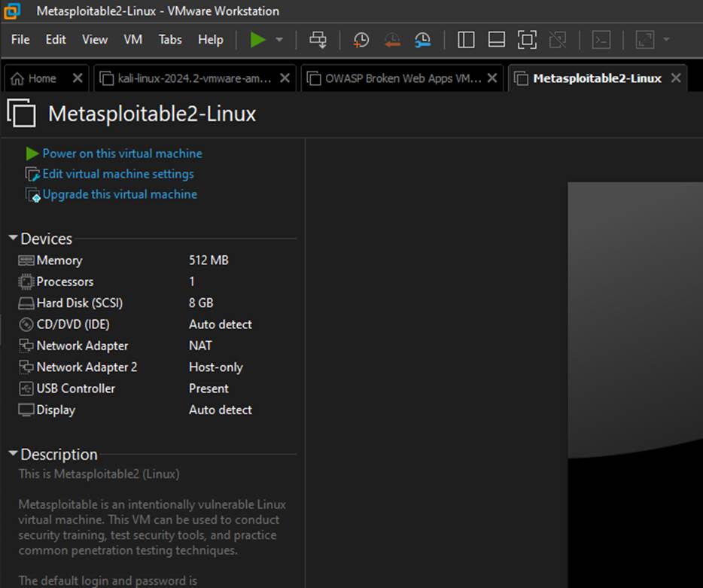703x588 pixels.
Task: Toggle the library sidebar view icon
Action: 466,40
